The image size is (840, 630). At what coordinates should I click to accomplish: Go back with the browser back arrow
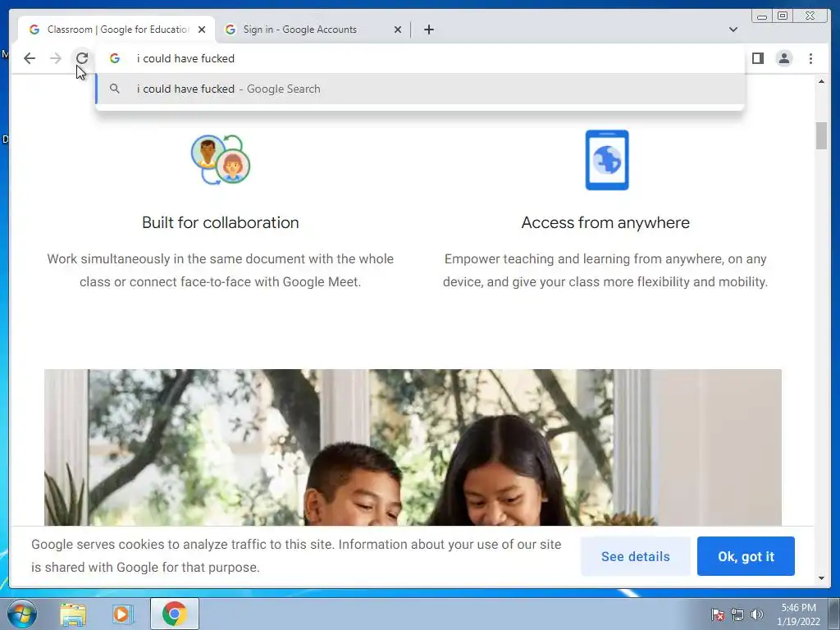(30, 58)
